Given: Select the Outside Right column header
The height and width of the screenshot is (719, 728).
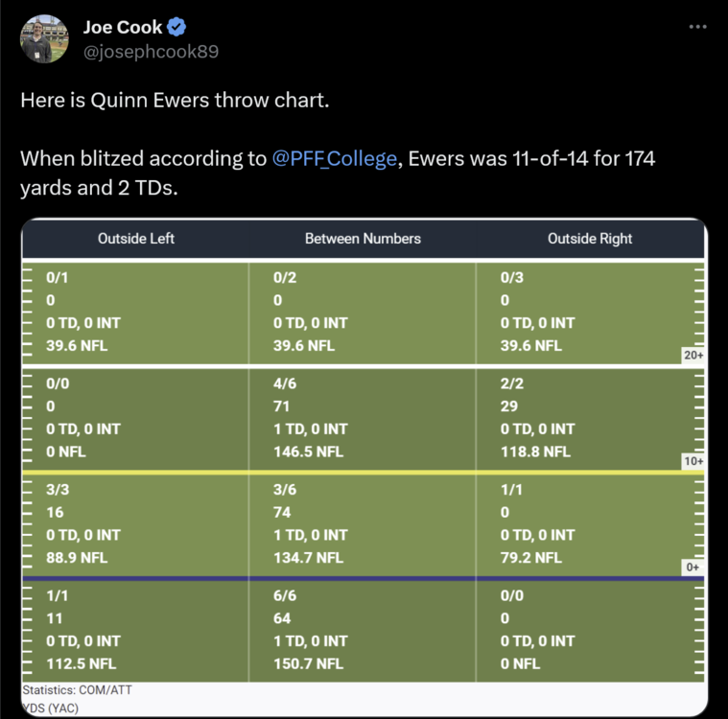Looking at the screenshot, I should 590,239.
